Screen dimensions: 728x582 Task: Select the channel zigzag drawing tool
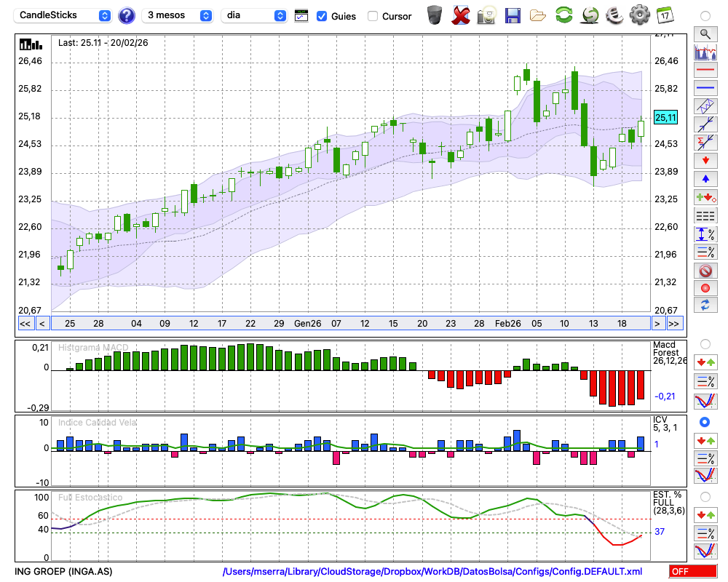click(x=705, y=106)
